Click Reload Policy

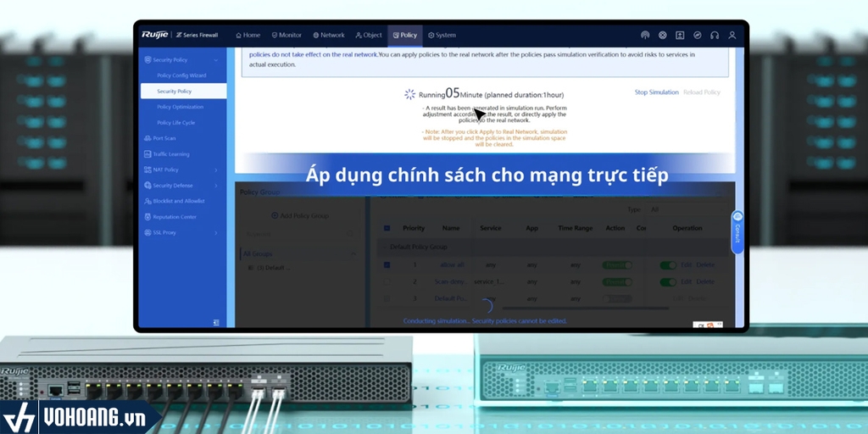point(702,92)
